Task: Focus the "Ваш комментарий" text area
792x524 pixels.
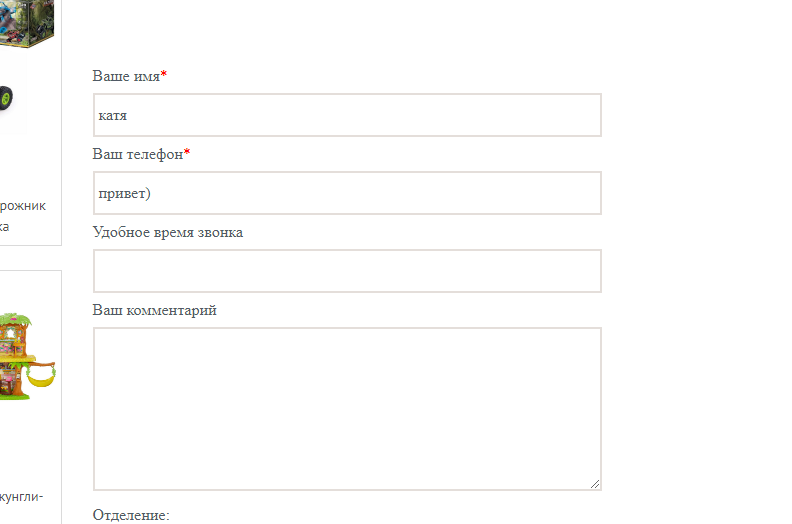Action: point(346,408)
